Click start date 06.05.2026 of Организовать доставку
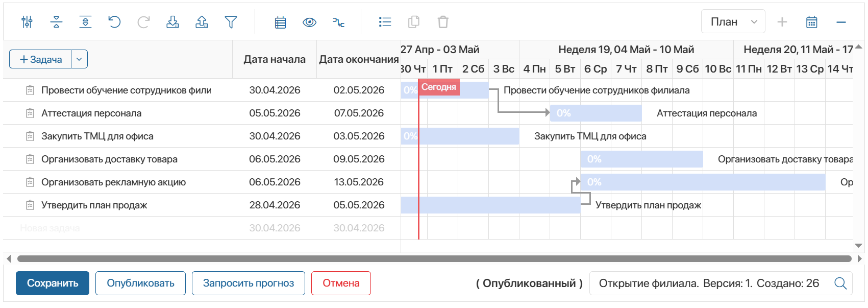 [x=275, y=159]
